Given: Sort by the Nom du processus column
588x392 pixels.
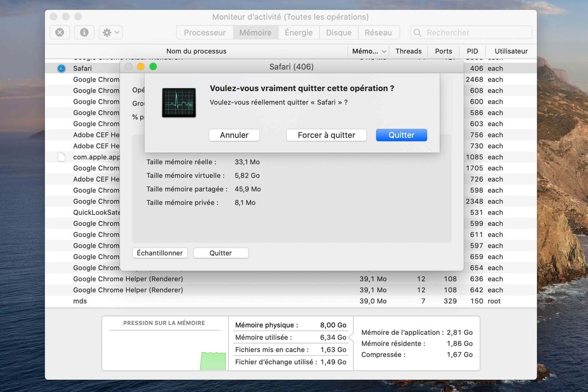Looking at the screenshot, I should point(196,51).
